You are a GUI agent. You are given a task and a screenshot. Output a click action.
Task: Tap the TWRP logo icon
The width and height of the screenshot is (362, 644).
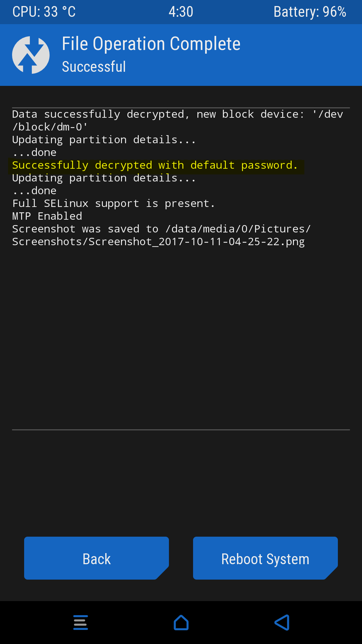31,55
